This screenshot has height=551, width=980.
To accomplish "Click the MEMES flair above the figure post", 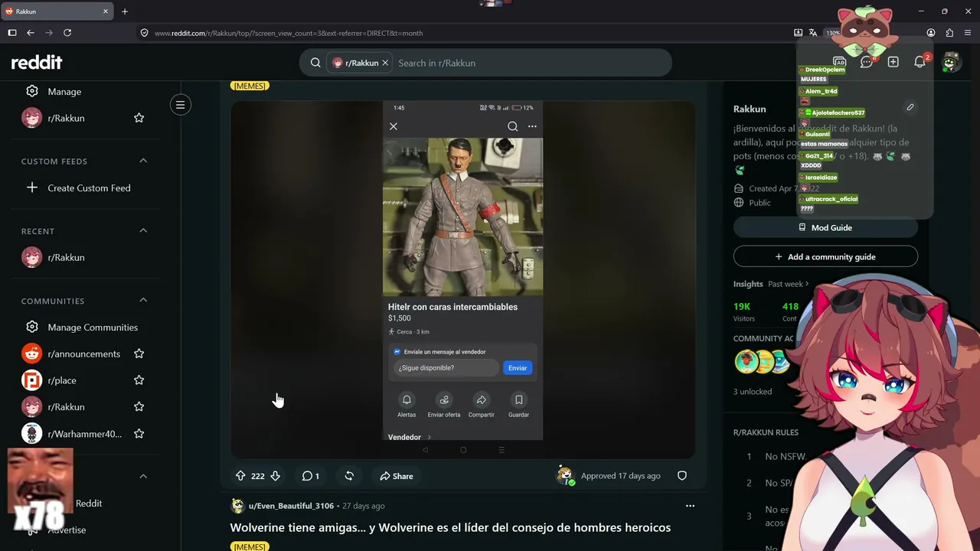I will point(249,86).
